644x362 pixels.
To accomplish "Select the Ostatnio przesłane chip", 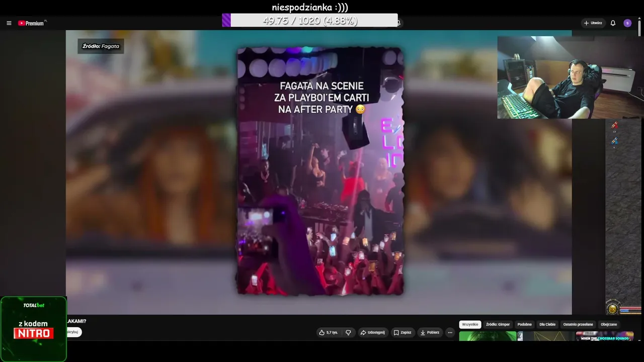I will pos(578,324).
